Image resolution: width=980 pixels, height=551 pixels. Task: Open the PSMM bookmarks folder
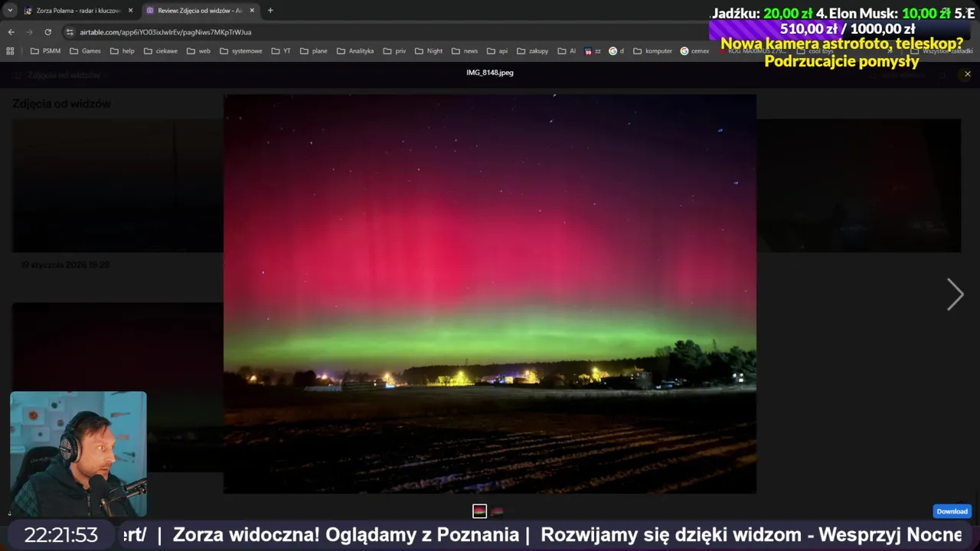(45, 51)
